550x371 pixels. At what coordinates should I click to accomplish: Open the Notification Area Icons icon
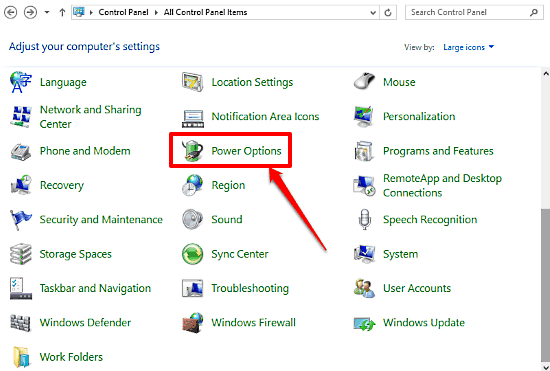(193, 118)
